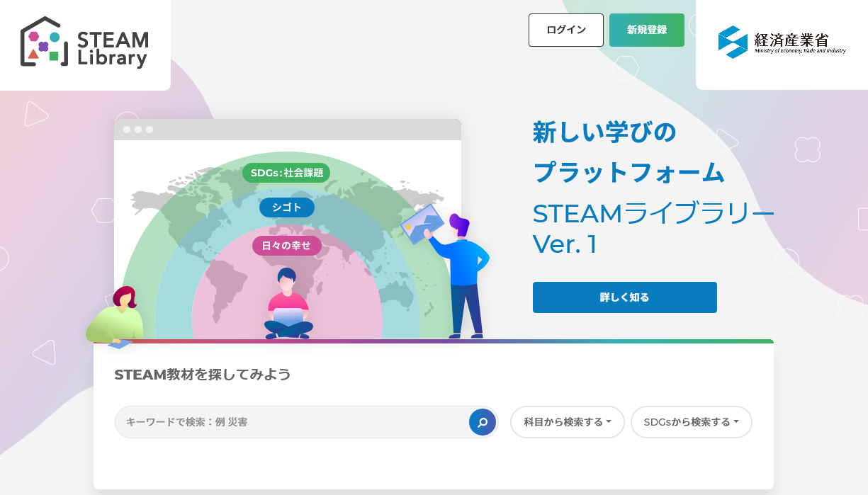Click the STEAM Library text logo
868x495 pixels.
(113, 48)
